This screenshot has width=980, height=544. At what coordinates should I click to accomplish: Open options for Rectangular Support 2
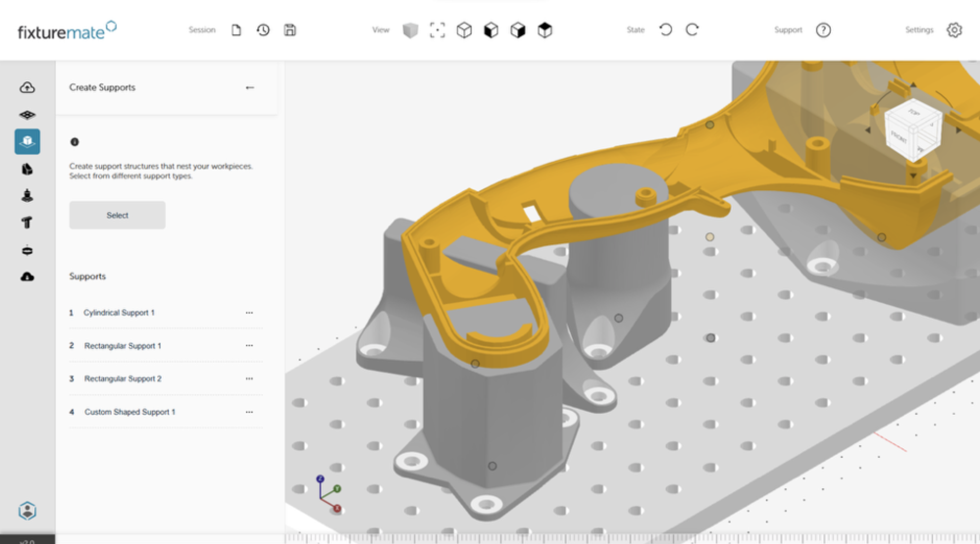(x=249, y=379)
